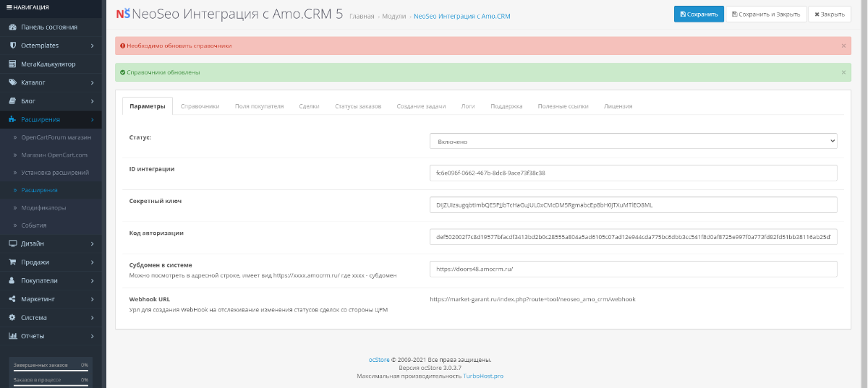Switch to the Лицензия tab
Viewport: 868px width, 388px height.
point(618,106)
